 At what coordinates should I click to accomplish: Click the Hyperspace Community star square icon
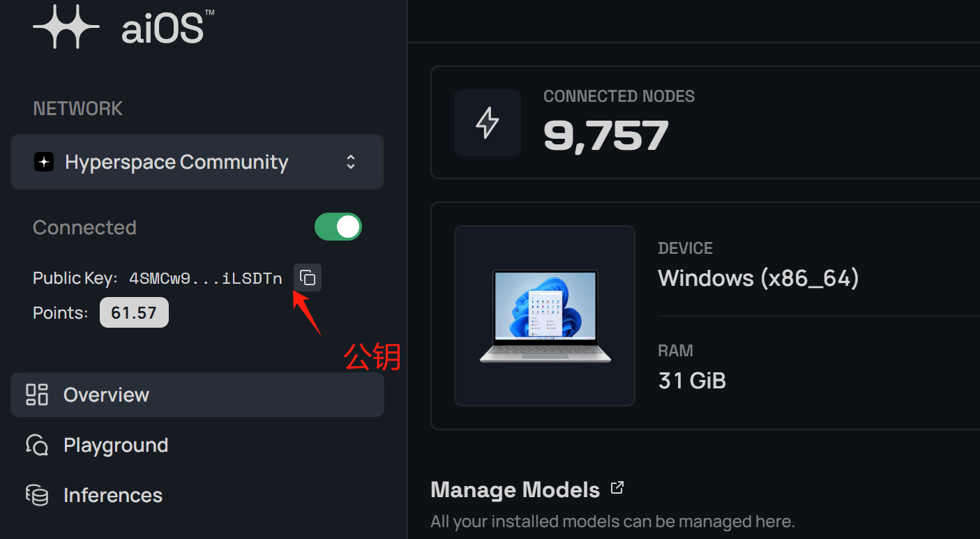[x=44, y=162]
